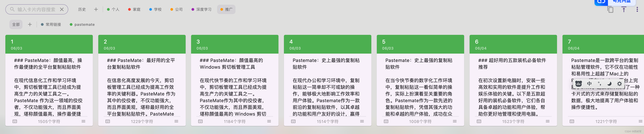
Task: Click the purple upload-to-top arrow icon
Action: tap(624, 9)
